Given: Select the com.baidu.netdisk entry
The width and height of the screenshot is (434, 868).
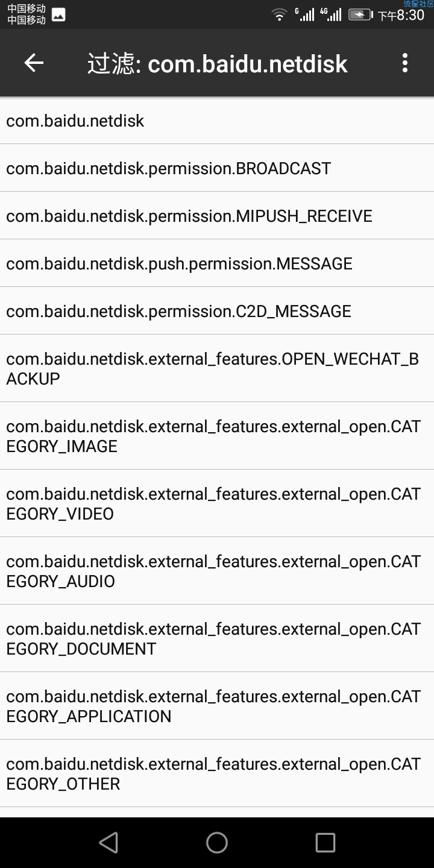Looking at the screenshot, I should 217,121.
